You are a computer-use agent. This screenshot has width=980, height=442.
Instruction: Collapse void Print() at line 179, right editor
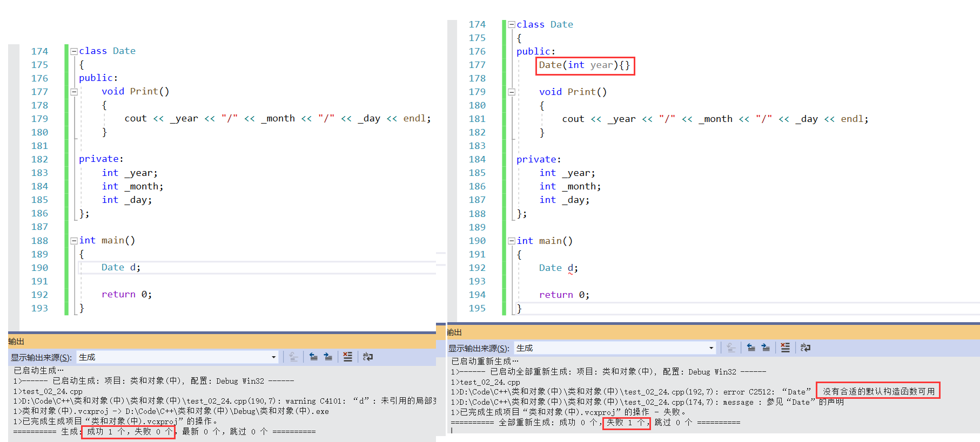tap(512, 92)
